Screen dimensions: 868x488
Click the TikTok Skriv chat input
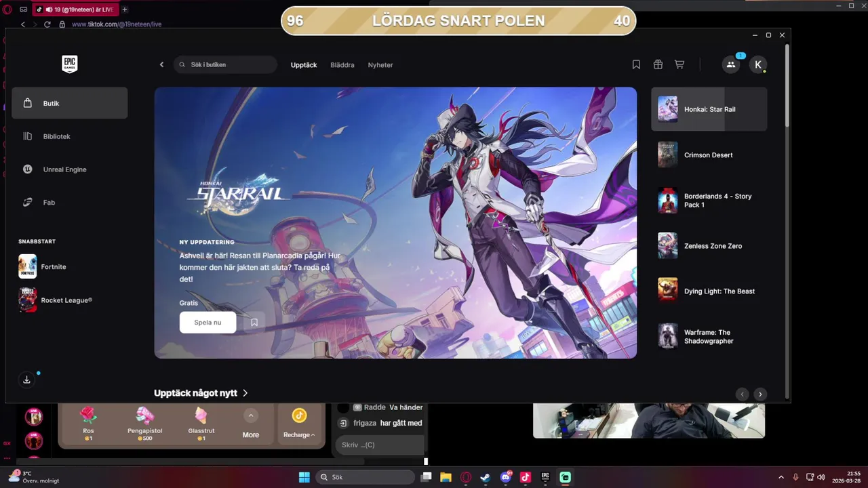point(380,445)
